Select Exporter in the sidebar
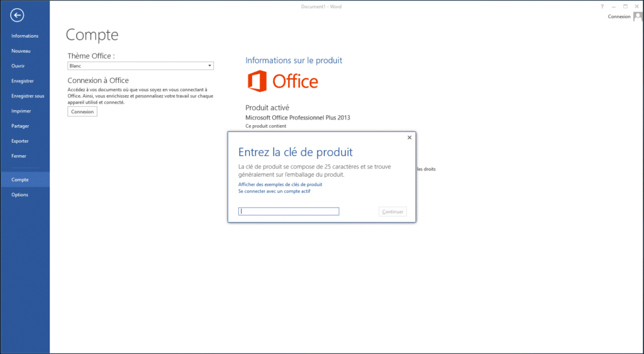644x354 pixels. click(20, 141)
